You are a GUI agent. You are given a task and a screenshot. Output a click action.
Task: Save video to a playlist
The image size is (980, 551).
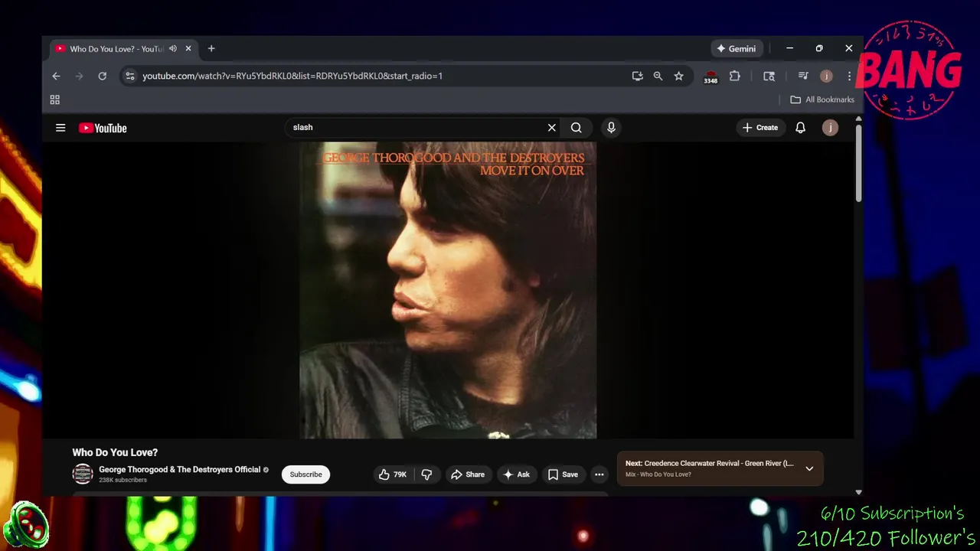click(x=563, y=474)
